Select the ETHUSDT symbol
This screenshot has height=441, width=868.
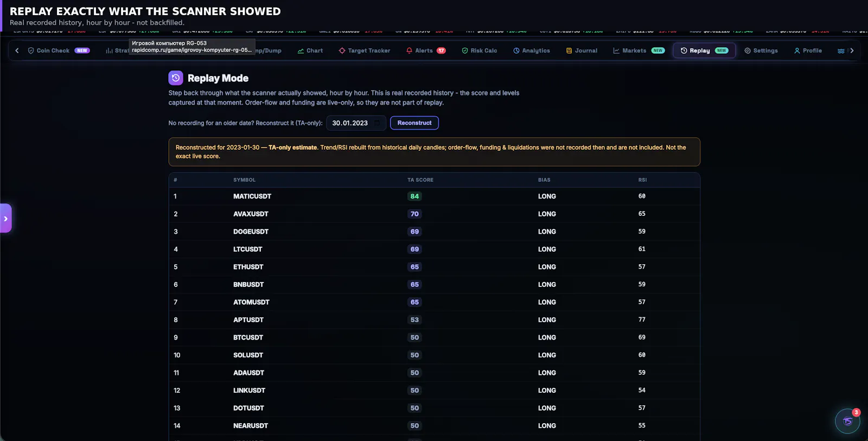point(248,267)
